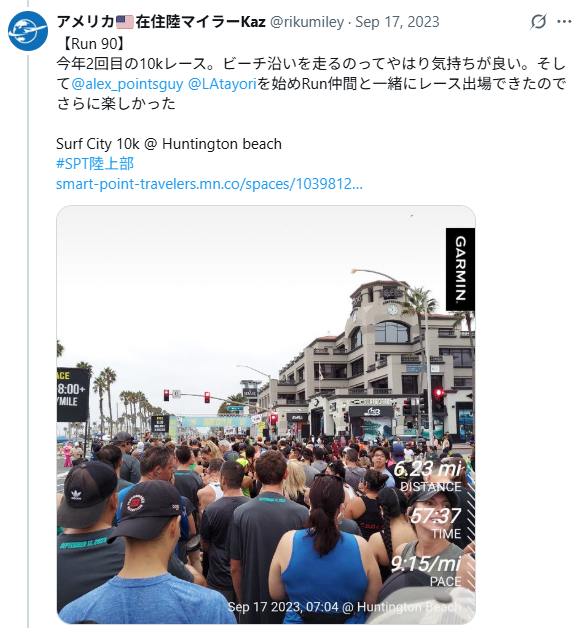Viewport: 588px width, 628px height.
Task: Click the 【Run 90】 heading text
Action: [x=94, y=44]
